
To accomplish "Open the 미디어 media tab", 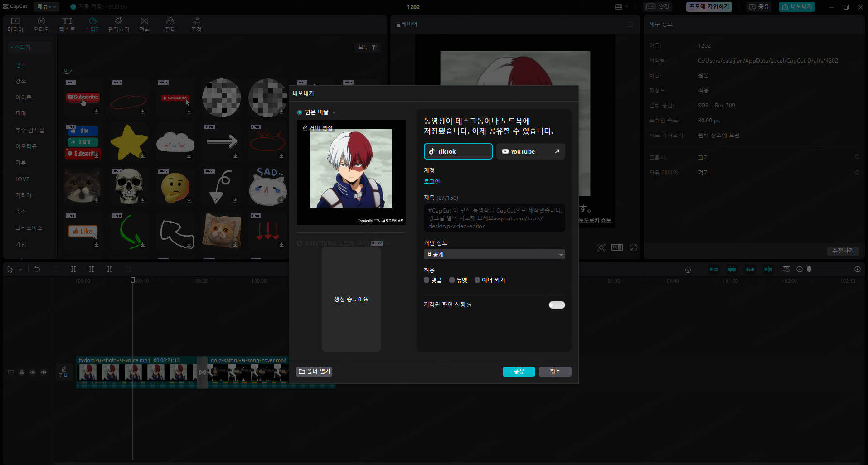I will click(x=15, y=24).
